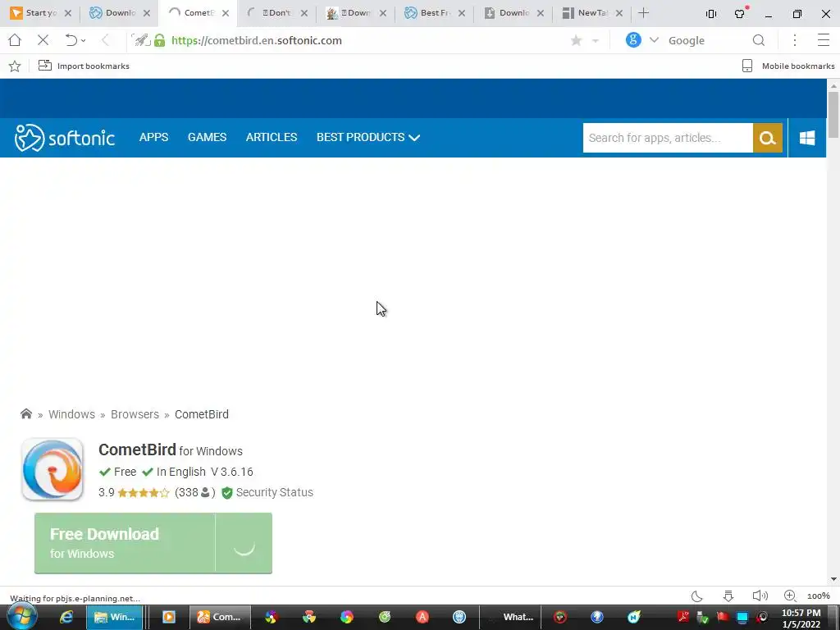Viewport: 840px width, 630px height.
Task: Click the Free Download for Windows button
Action: click(153, 543)
